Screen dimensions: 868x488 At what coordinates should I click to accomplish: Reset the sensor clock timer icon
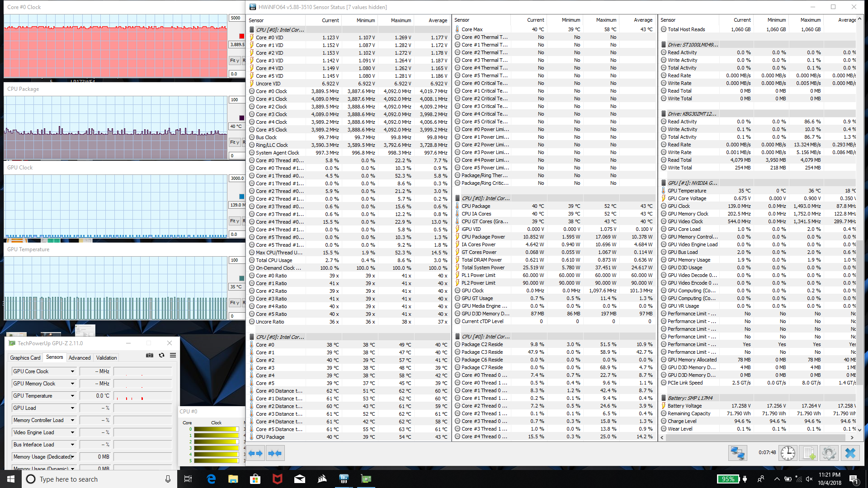tap(788, 453)
